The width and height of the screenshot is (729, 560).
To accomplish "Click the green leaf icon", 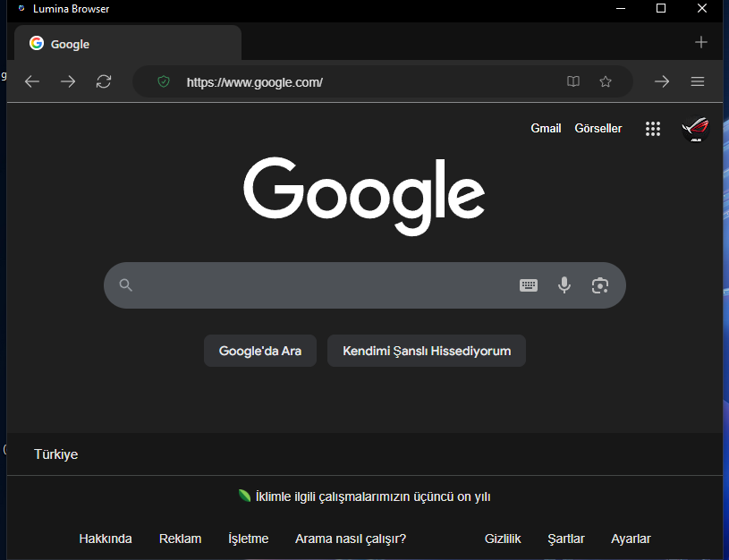I will [x=244, y=496].
